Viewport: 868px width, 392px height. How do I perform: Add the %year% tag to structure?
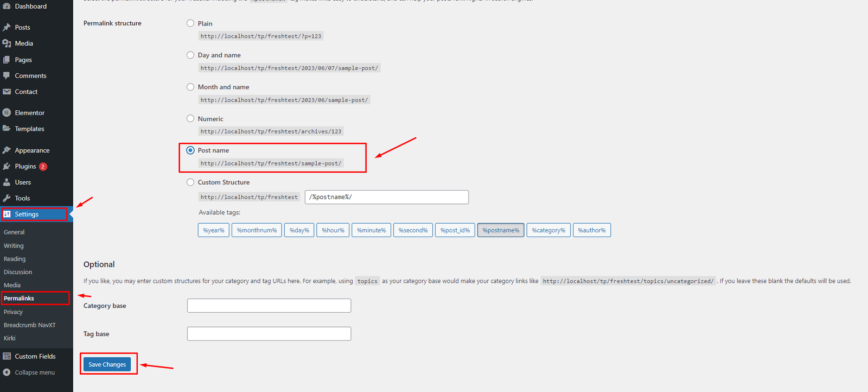(213, 230)
